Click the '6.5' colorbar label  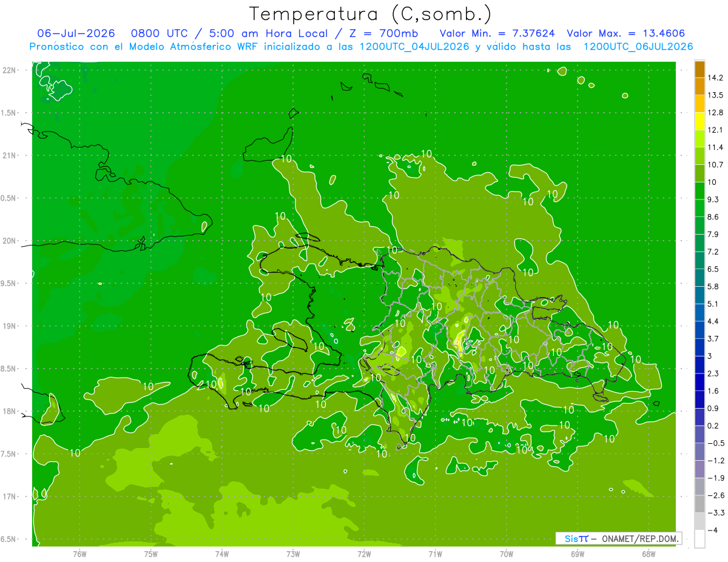pyautogui.click(x=713, y=269)
